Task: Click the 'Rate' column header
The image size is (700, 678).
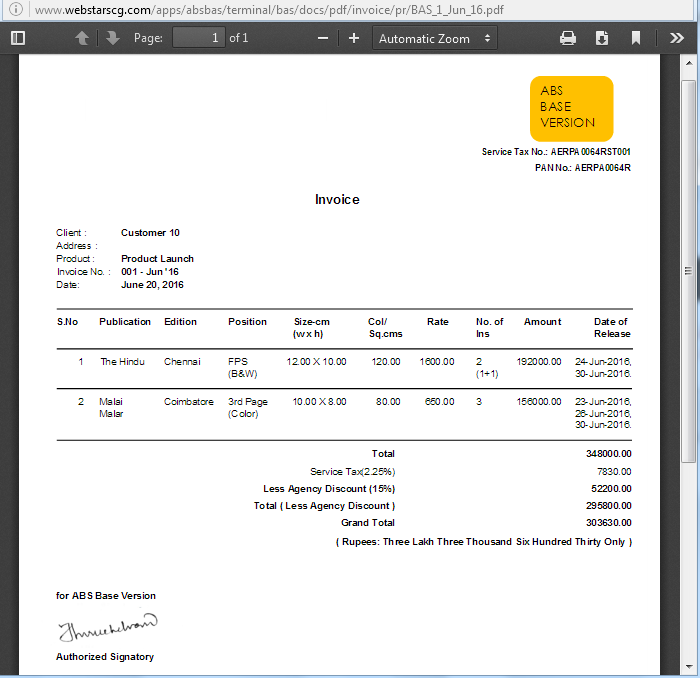Action: (x=438, y=322)
